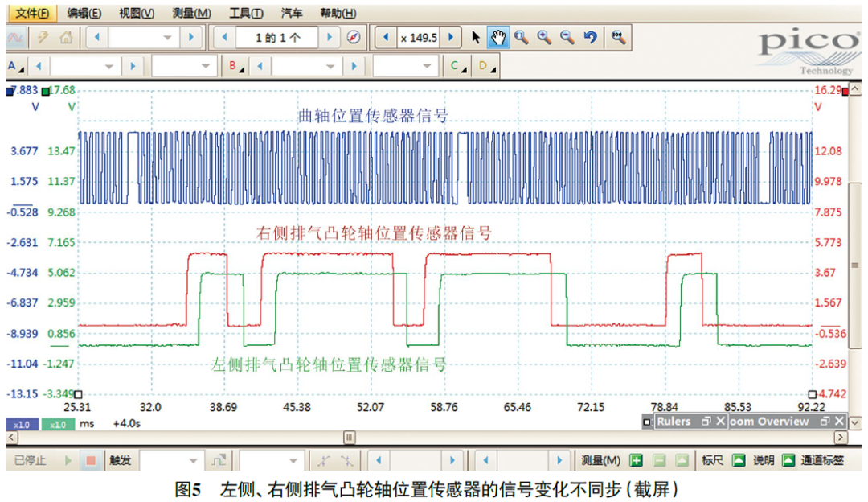
Task: Click the home icon in toolbar
Action: click(67, 38)
